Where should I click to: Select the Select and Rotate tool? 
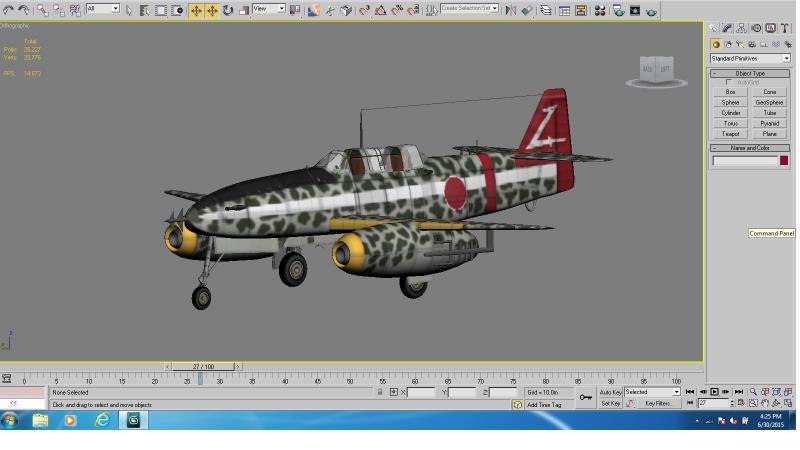[228, 10]
